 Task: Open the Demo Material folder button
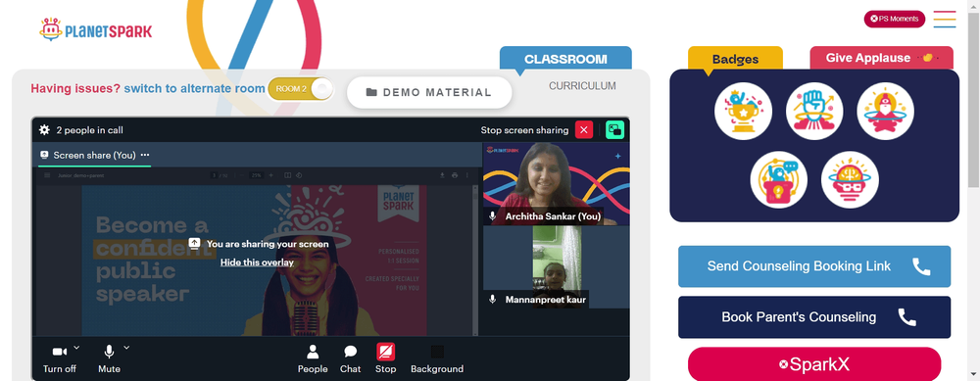pyautogui.click(x=429, y=92)
